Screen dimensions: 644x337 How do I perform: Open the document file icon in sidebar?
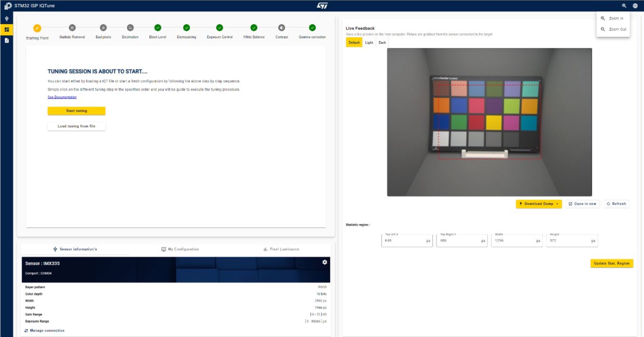click(7, 41)
